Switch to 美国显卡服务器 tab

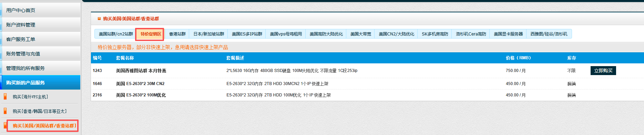pos(508,34)
